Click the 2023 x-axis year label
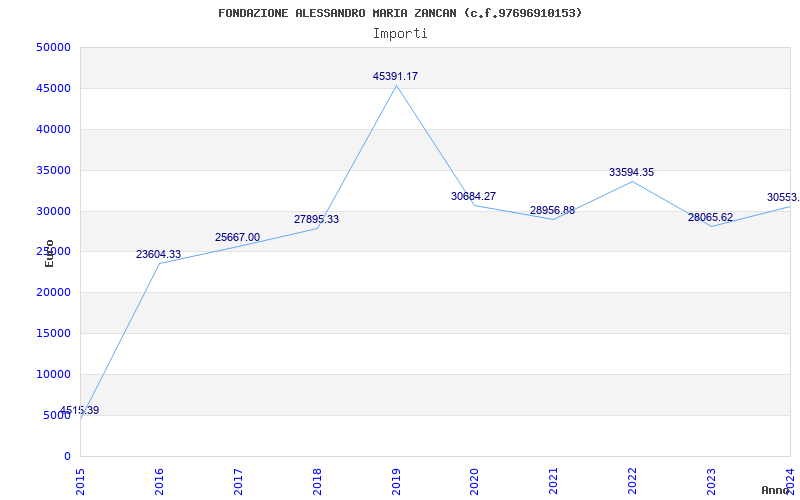 pyautogui.click(x=711, y=481)
